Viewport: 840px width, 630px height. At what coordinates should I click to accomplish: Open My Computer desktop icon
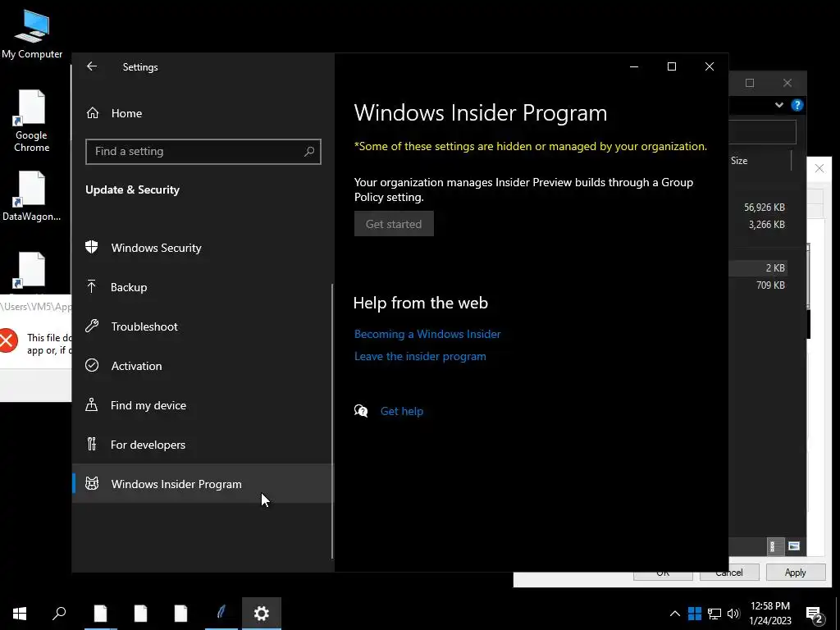coord(32,33)
